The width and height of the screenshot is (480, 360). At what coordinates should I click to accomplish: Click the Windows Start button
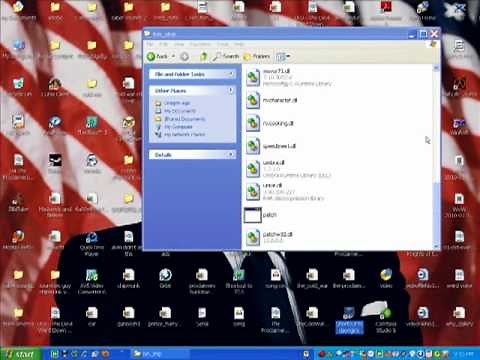pos(21,354)
